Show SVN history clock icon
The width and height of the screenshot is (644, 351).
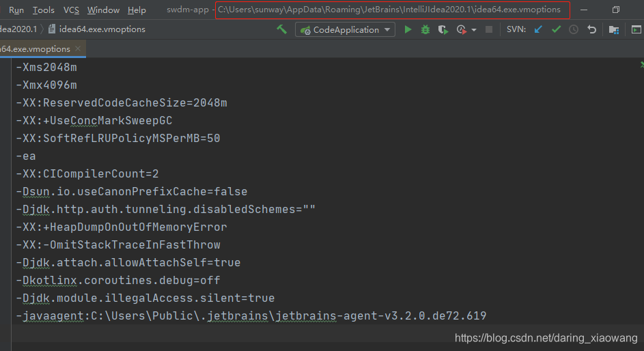pyautogui.click(x=574, y=29)
